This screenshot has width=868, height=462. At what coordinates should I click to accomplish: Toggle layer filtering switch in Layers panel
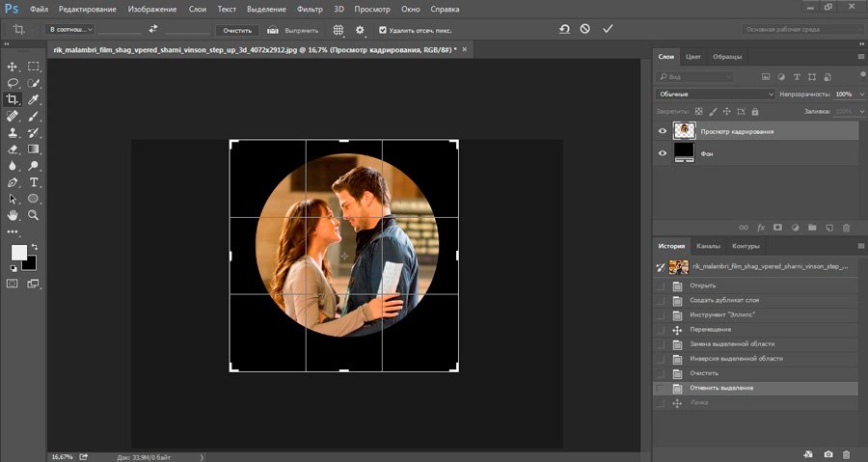pos(862,74)
